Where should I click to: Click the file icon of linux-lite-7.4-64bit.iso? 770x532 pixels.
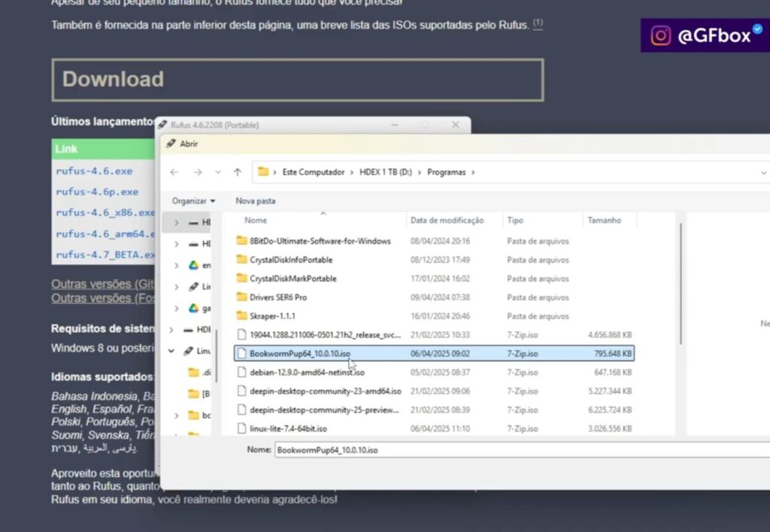241,428
